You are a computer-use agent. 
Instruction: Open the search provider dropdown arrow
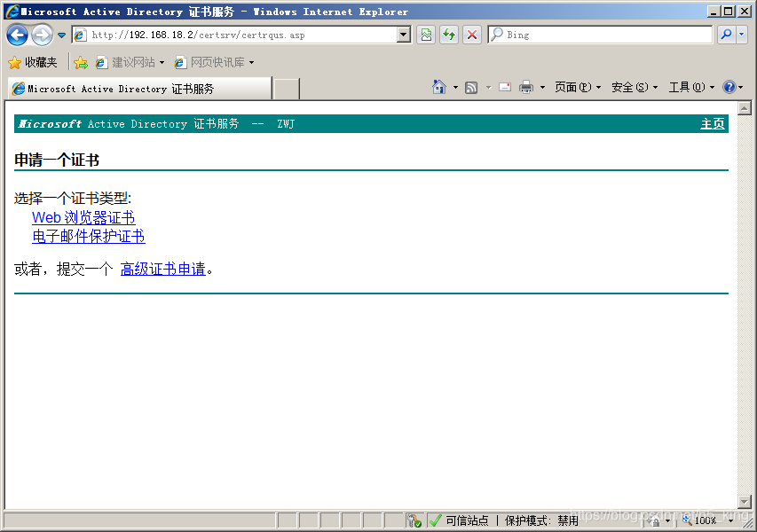(x=742, y=35)
